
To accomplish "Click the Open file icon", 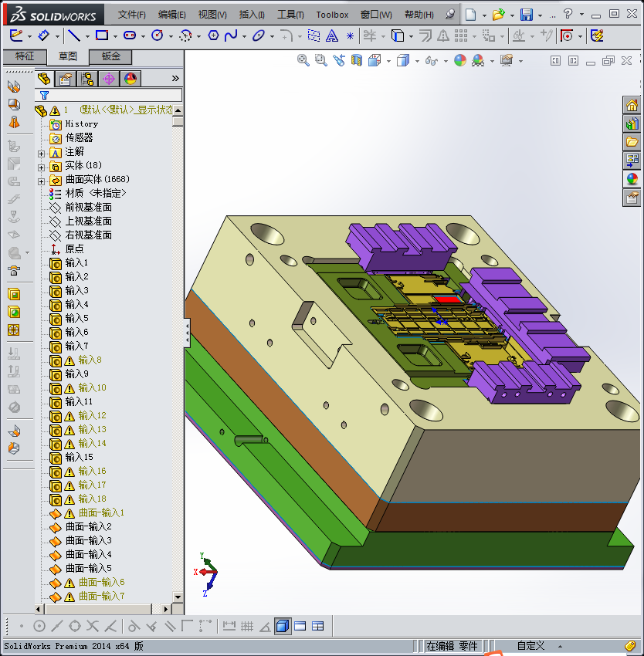I will 498,15.
